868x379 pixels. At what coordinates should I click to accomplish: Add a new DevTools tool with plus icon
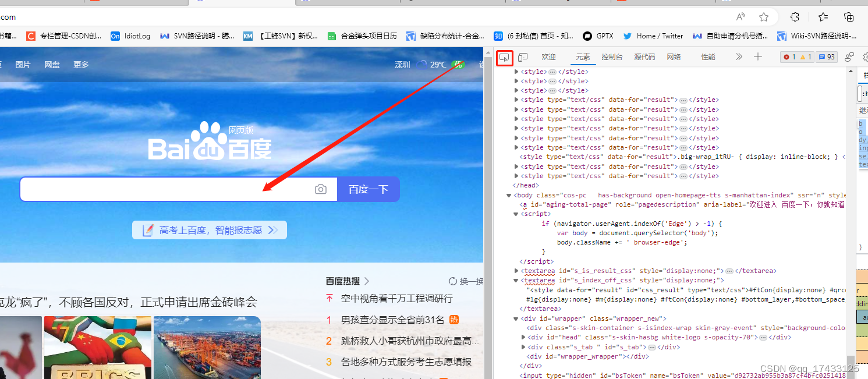coord(757,56)
